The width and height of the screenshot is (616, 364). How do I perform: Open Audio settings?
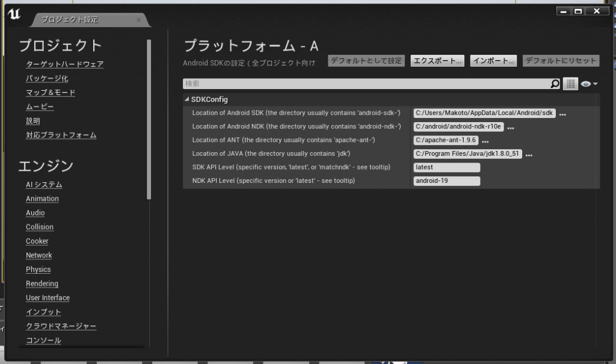click(x=35, y=212)
